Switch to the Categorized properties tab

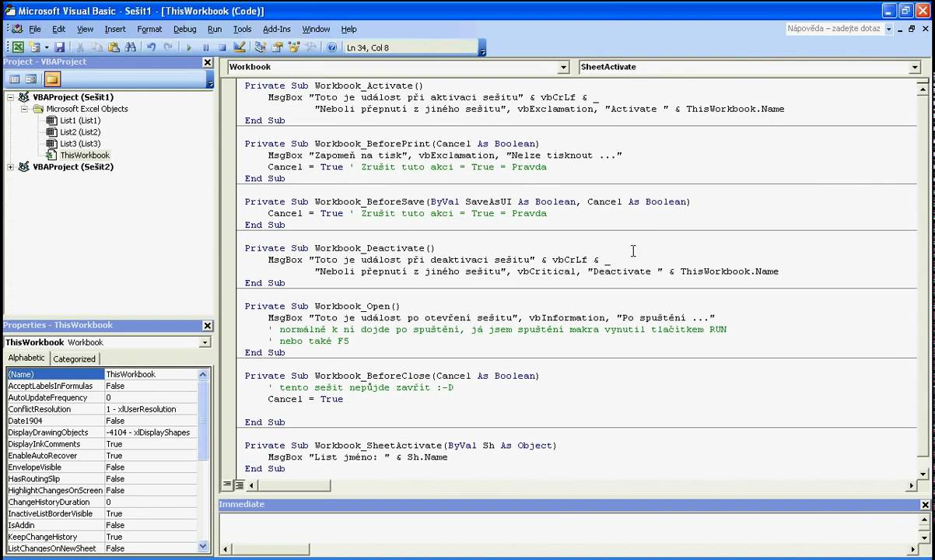tap(74, 359)
